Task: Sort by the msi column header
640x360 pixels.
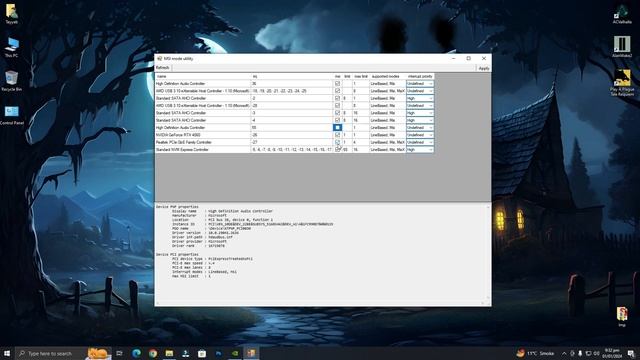Action: pyautogui.click(x=338, y=76)
